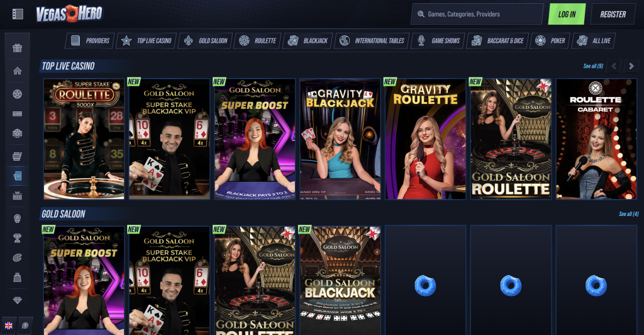Launch the Gravity Roulette game
This screenshot has width=644, height=335.
(426, 139)
